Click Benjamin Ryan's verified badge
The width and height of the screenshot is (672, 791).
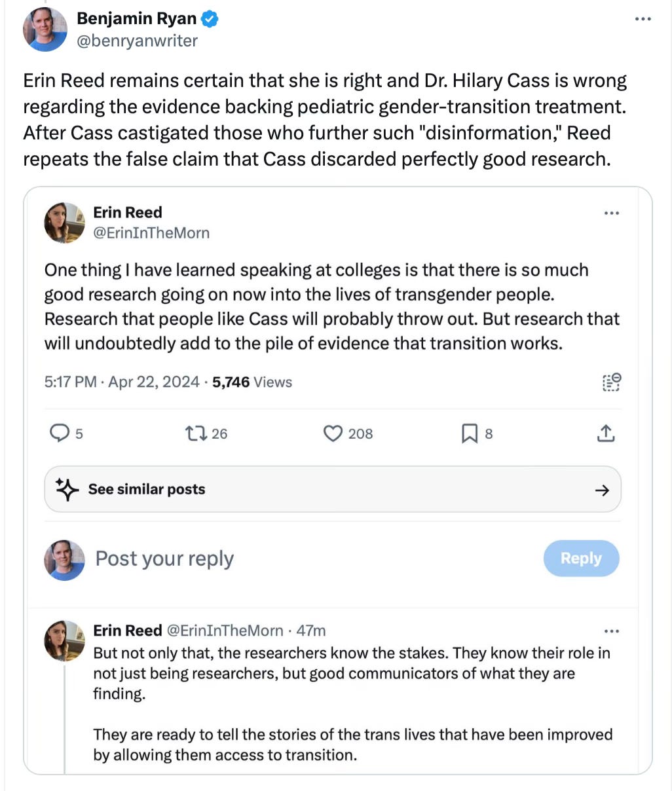click(210, 19)
